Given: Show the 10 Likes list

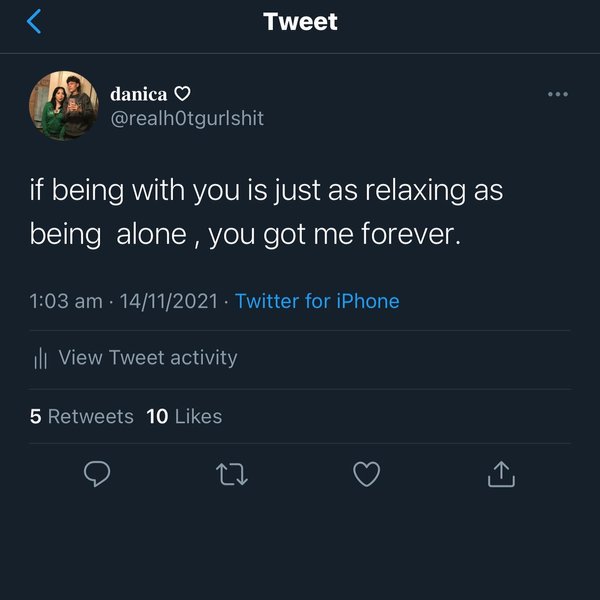Looking at the screenshot, I should coord(184,416).
